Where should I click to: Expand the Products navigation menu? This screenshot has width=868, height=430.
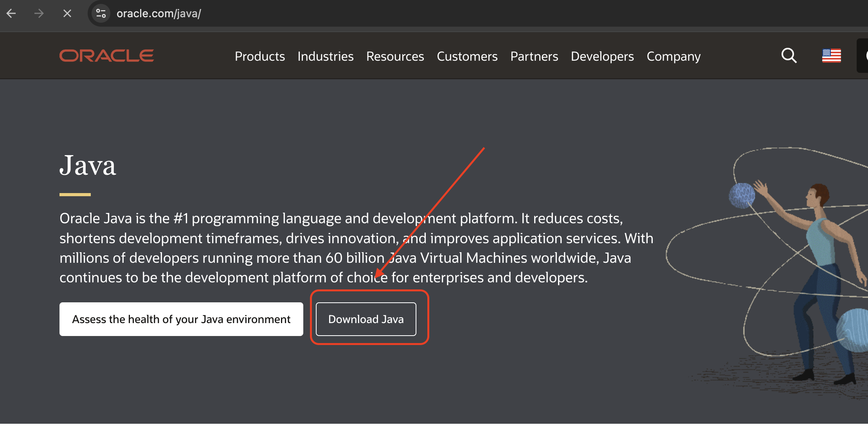[260, 56]
